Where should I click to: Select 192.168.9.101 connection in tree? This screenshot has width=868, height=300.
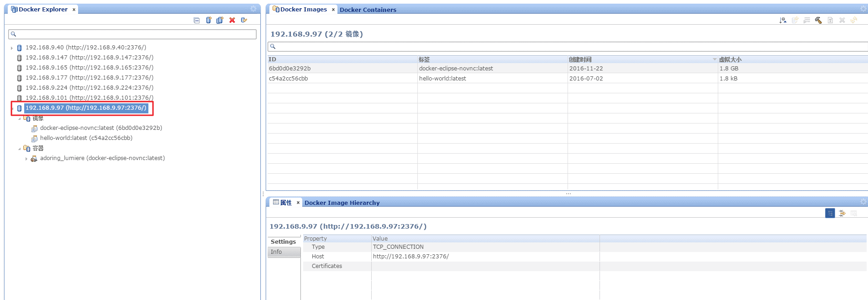tap(89, 98)
